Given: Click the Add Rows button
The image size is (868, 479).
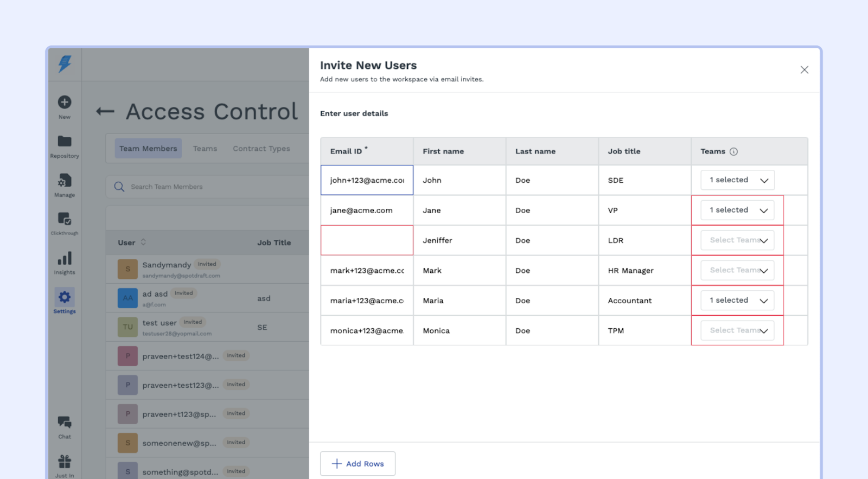Looking at the screenshot, I should 358,464.
